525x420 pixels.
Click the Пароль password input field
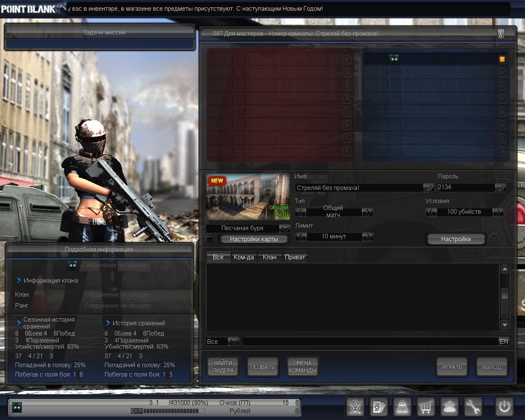466,187
